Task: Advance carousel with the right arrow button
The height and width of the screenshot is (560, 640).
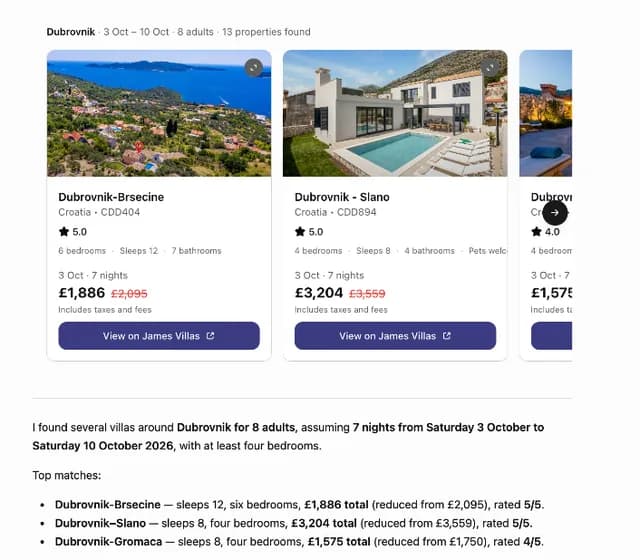Action: click(555, 213)
